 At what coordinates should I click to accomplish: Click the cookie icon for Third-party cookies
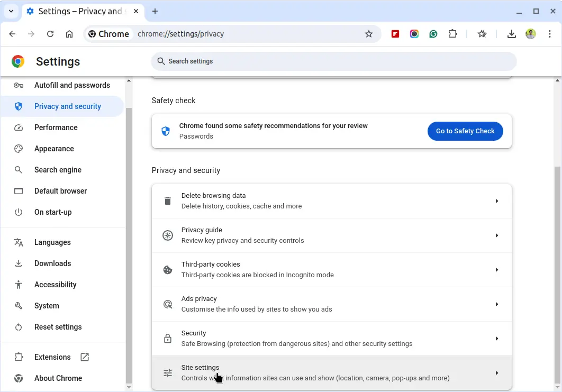167,270
